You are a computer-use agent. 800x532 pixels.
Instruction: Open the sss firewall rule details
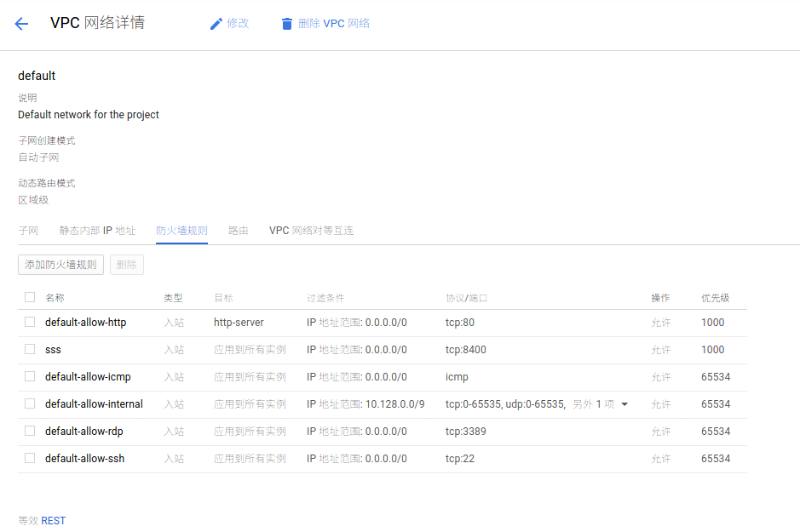[51, 349]
